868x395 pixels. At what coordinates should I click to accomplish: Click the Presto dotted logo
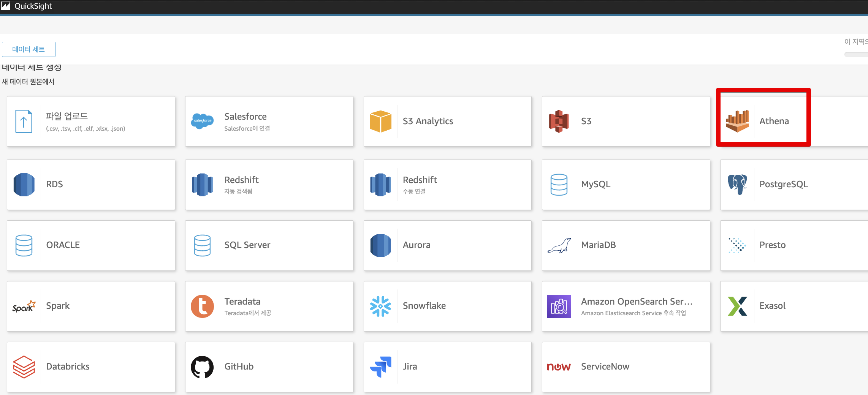[x=737, y=245]
